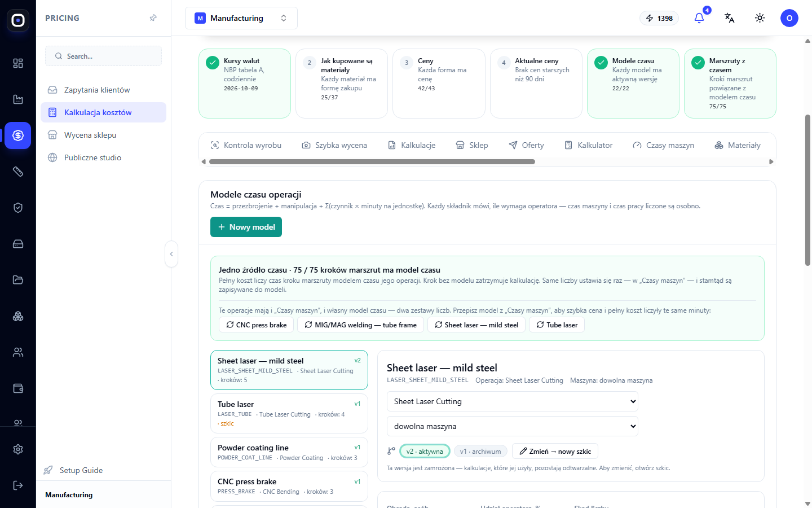Click the Nowy model button
The height and width of the screenshot is (508, 812).
(246, 227)
